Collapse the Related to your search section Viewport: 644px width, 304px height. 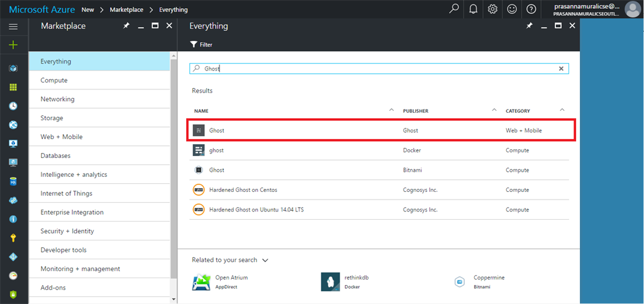(265, 260)
